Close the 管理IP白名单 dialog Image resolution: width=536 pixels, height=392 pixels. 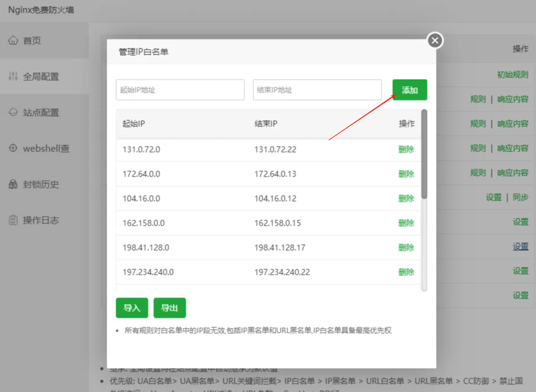434,41
